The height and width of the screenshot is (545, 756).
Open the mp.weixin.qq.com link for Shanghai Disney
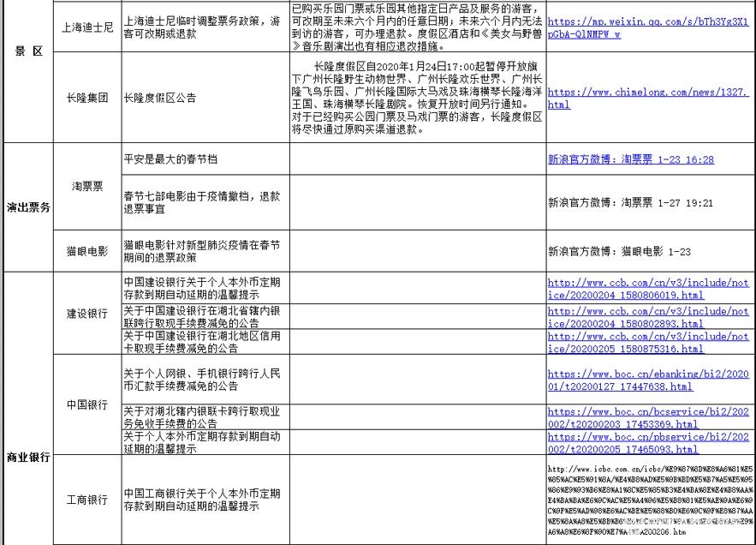point(647,27)
